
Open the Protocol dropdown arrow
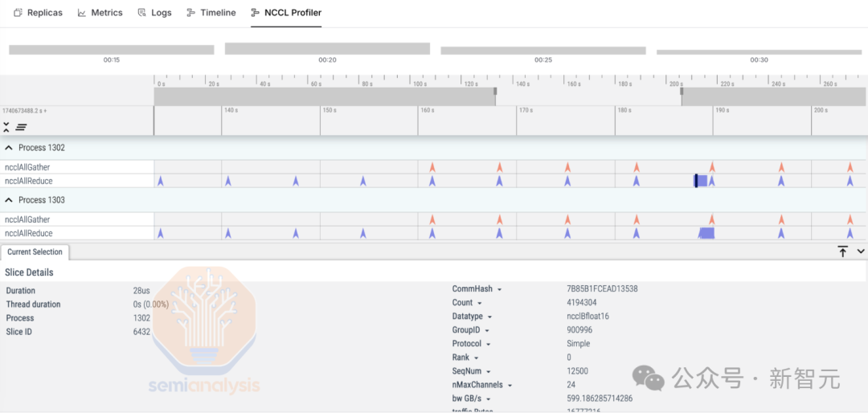pyautogui.click(x=489, y=344)
